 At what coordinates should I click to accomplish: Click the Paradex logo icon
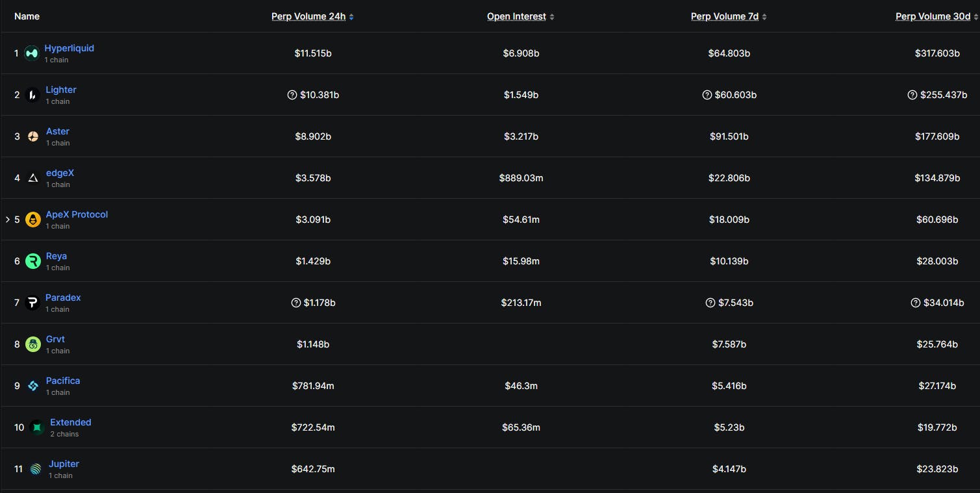[x=31, y=302]
